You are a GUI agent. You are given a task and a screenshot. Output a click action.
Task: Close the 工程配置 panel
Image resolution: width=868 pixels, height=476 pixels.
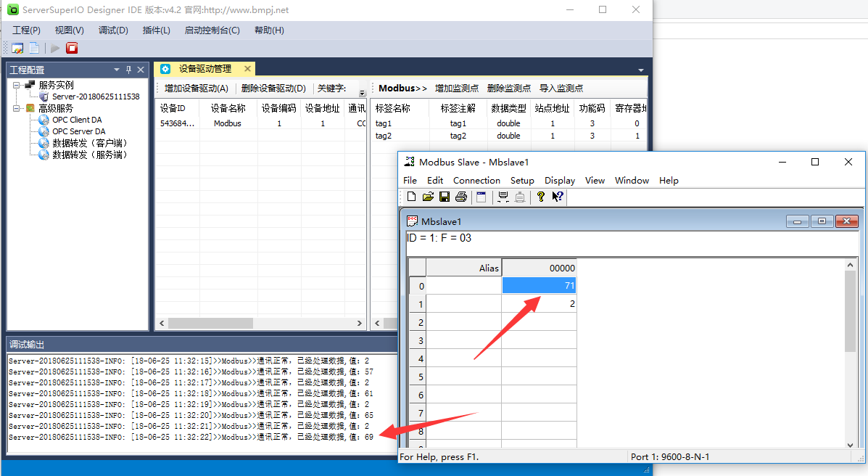click(141, 70)
